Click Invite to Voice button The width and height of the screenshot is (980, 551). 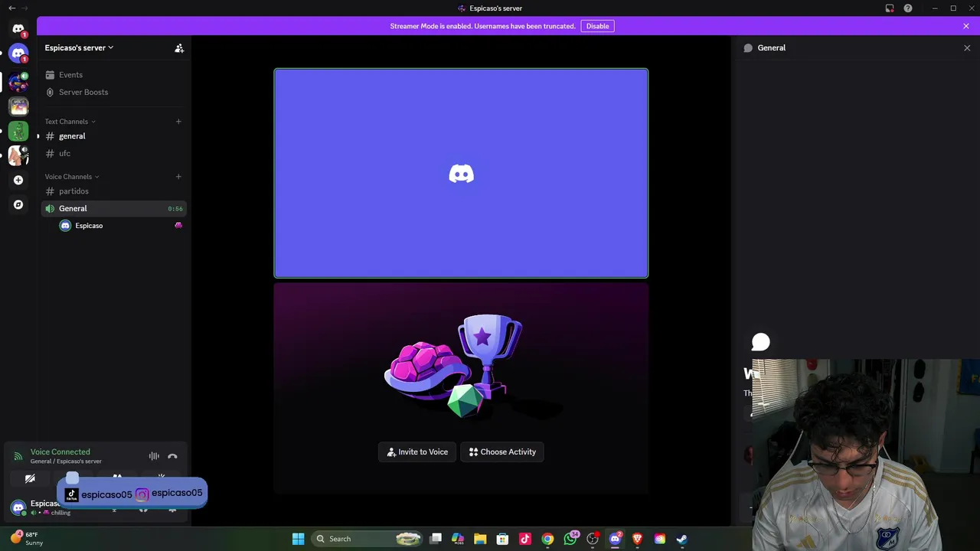pyautogui.click(x=417, y=452)
